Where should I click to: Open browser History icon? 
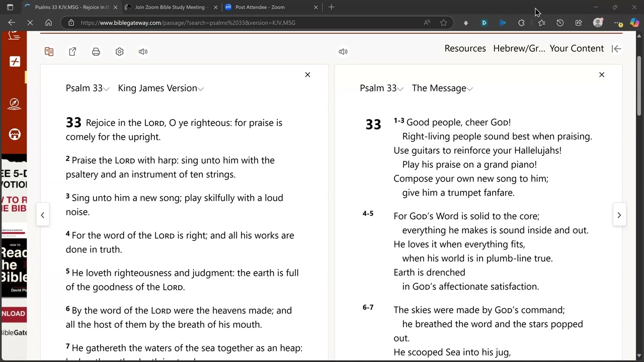560,23
